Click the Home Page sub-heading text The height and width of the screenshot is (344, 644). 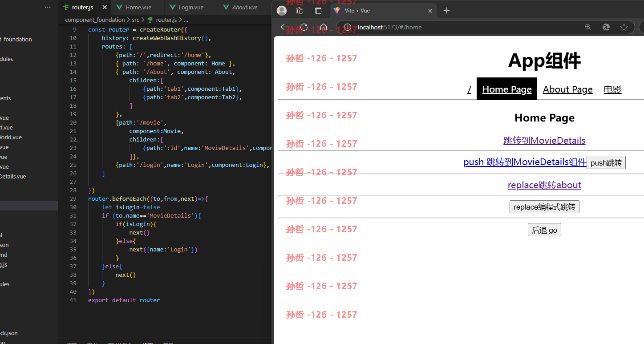click(544, 118)
